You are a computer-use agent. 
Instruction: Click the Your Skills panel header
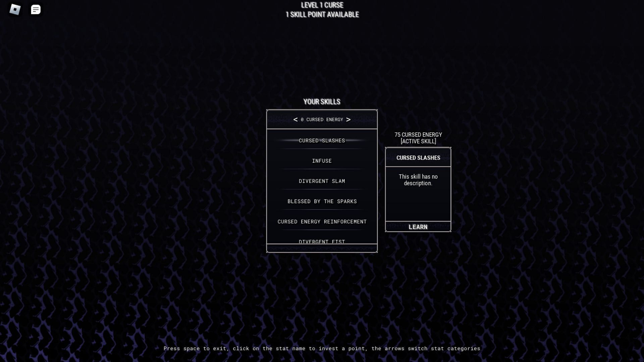point(322,101)
